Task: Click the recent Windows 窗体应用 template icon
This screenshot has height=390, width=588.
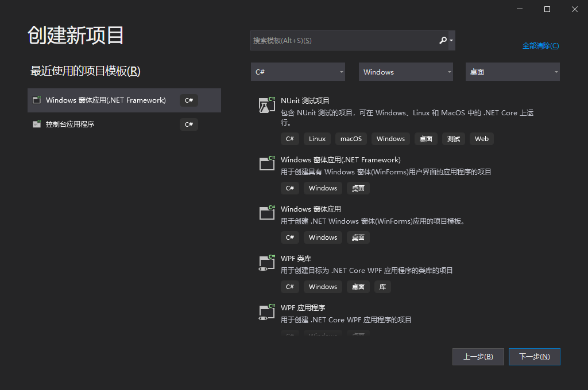Action: (x=37, y=100)
